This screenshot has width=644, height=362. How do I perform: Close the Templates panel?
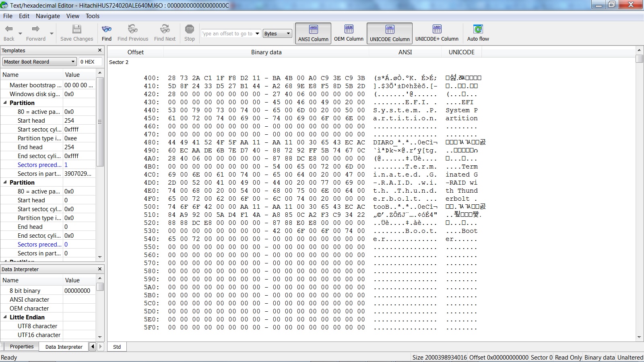[100, 50]
